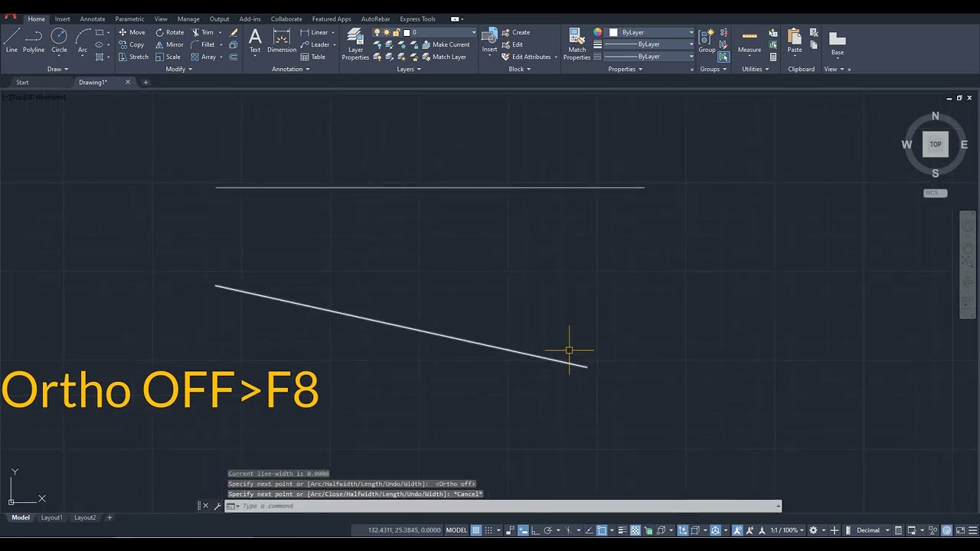
Task: Click the Edit Attributes button
Action: (x=530, y=57)
